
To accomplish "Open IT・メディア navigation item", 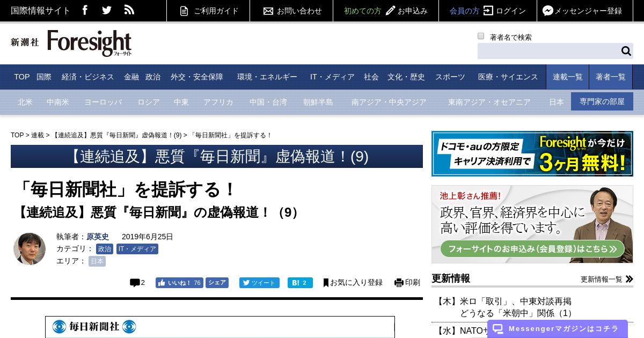I will pos(332,77).
